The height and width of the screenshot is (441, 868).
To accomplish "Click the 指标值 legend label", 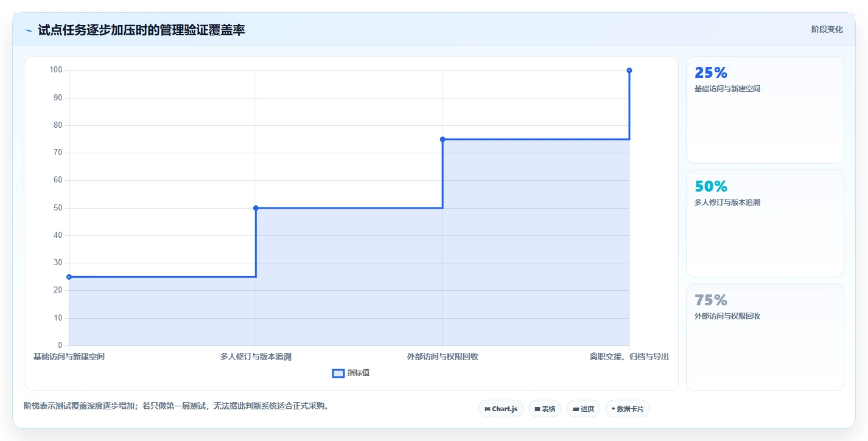I will click(x=359, y=373).
